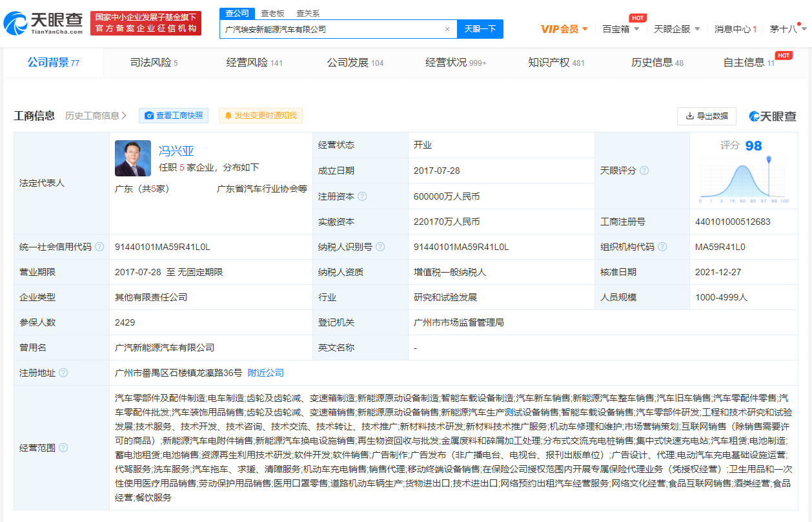The image size is (812, 522).
Task: Click the help icon beside 组织机构代码
Action: tap(662, 247)
